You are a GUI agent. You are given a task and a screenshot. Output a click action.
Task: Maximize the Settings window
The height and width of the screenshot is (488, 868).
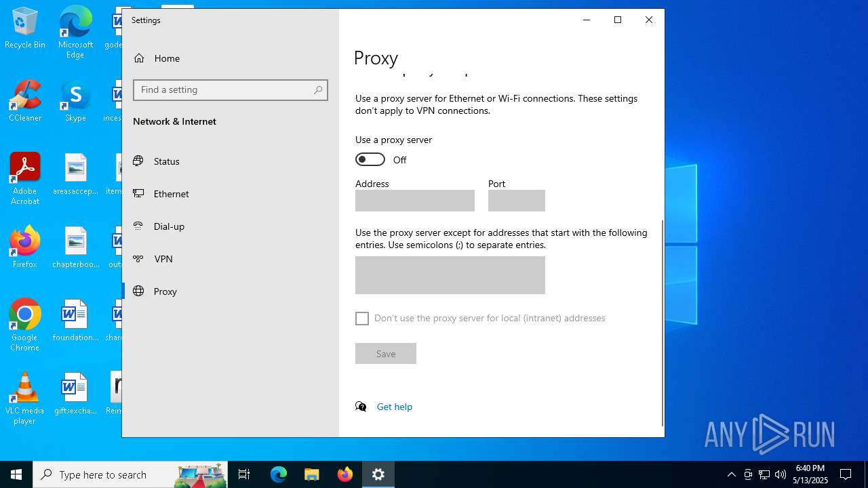point(618,20)
